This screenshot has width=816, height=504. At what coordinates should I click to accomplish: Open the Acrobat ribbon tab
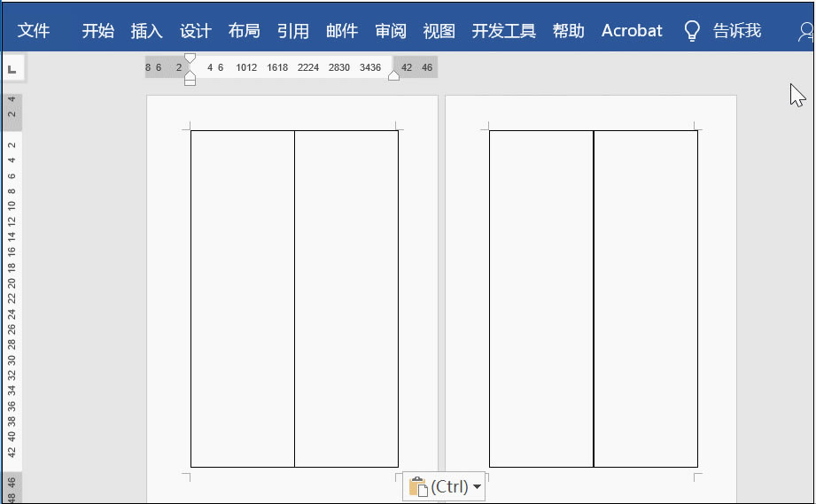click(632, 31)
